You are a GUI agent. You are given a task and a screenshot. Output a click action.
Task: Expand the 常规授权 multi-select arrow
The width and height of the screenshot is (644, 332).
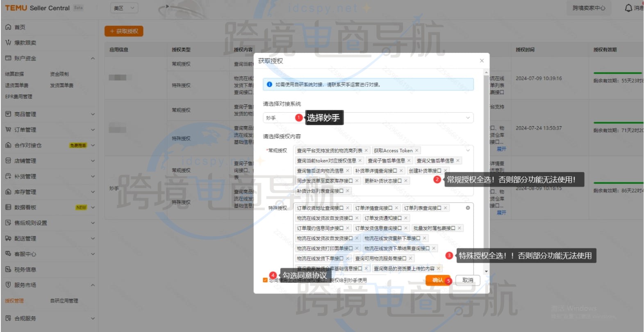(468, 150)
